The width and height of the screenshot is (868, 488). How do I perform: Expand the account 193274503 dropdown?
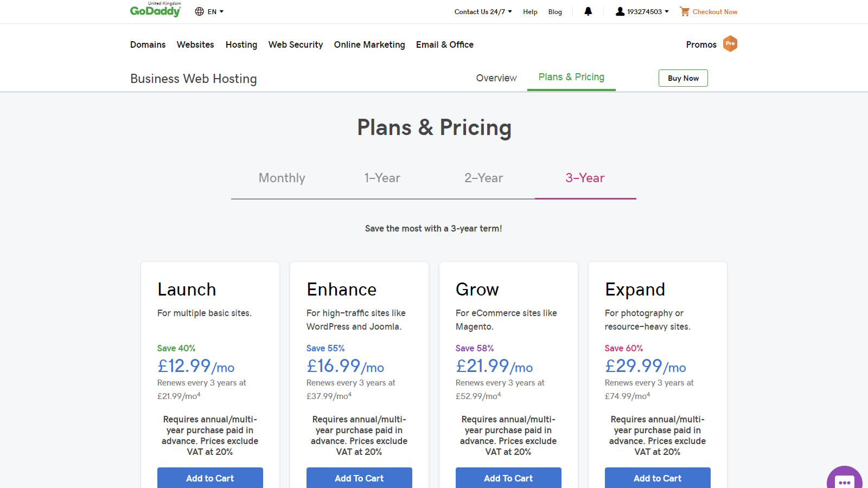point(646,11)
